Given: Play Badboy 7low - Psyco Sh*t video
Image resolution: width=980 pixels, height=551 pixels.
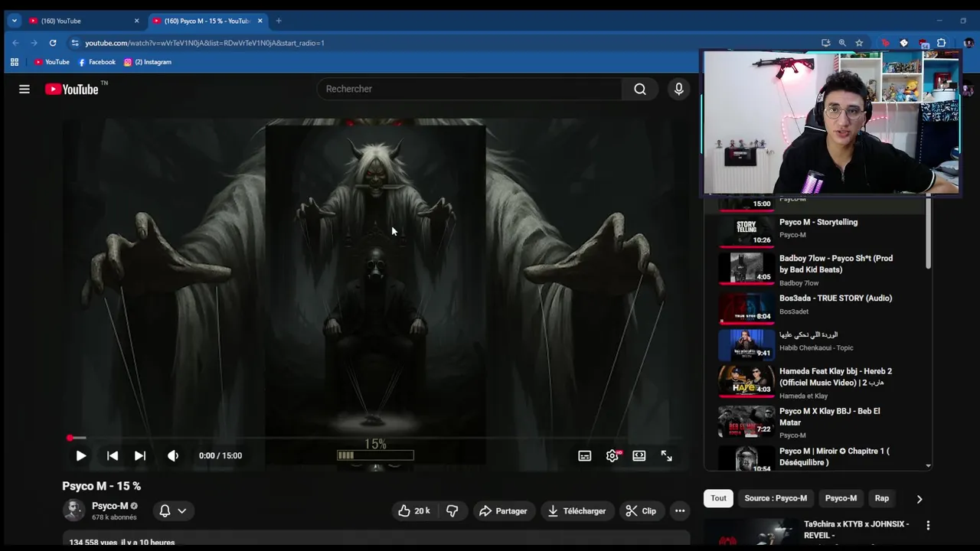Looking at the screenshot, I should pos(836,264).
